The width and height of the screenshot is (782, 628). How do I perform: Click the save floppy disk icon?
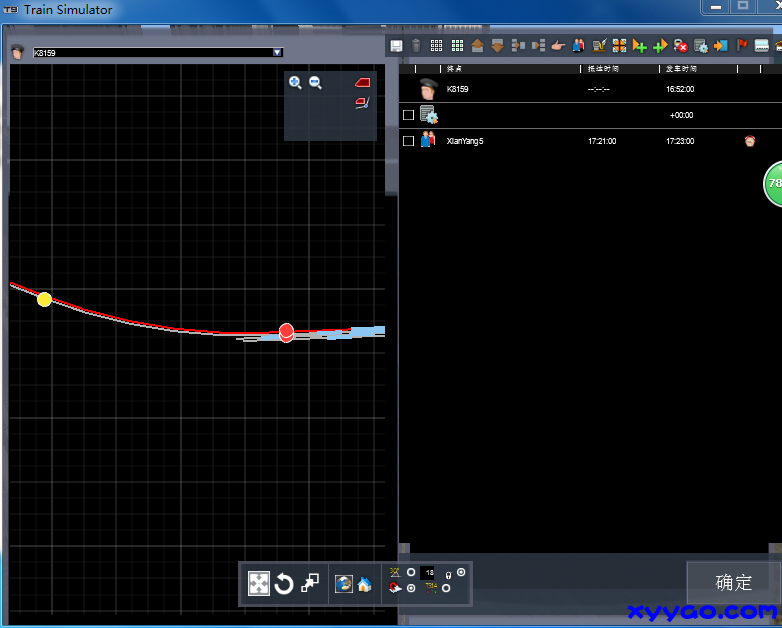point(396,46)
